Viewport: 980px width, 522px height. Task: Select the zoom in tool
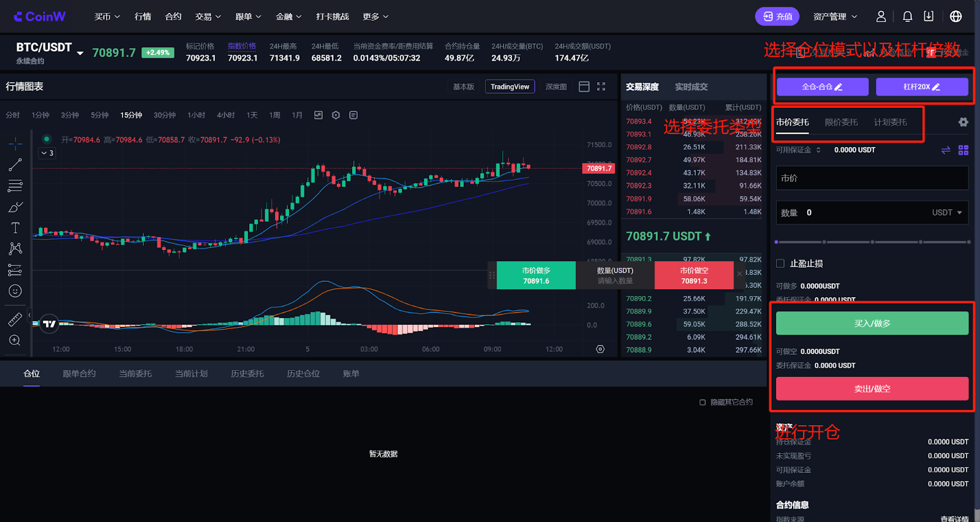click(15, 341)
